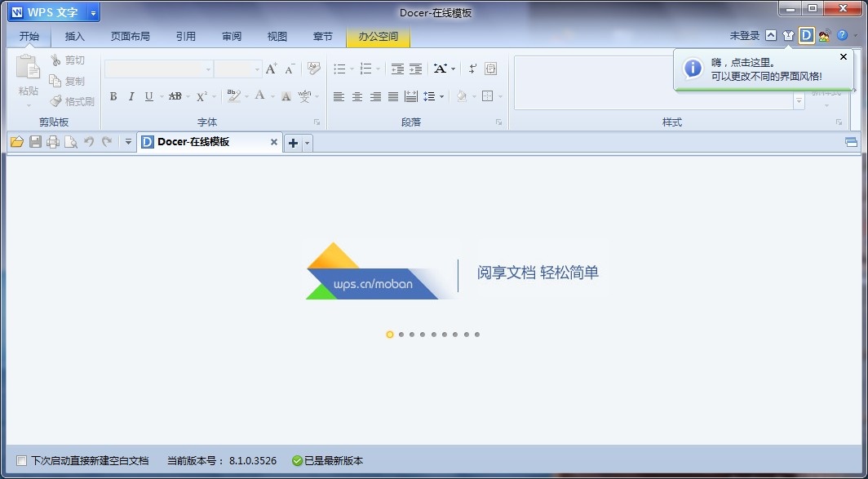Toggle the Italic formatting button
The width and height of the screenshot is (868, 479).
pos(131,96)
